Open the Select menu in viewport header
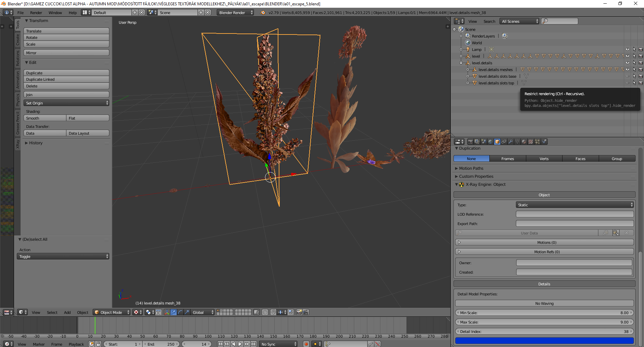Viewport: 644px width, 347px height. click(x=52, y=312)
